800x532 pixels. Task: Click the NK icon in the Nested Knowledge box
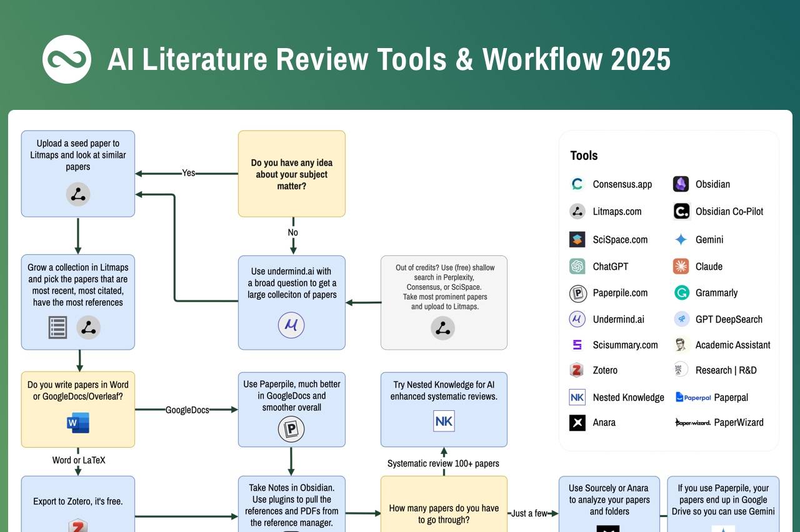point(444,421)
